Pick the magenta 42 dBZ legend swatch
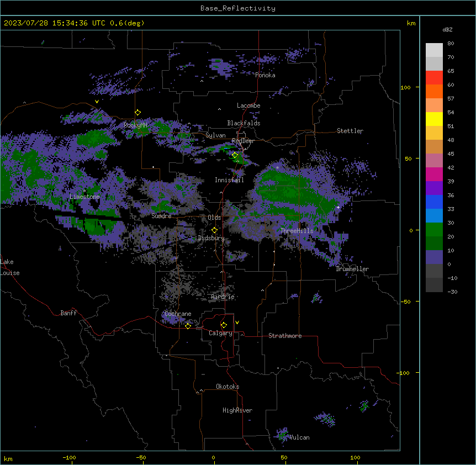The height and width of the screenshot is (465, 476). tap(434, 174)
